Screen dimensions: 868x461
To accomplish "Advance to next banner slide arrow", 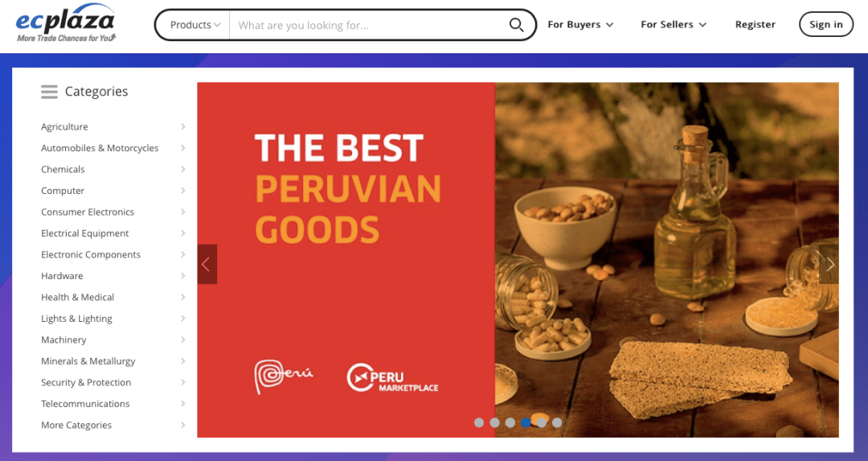I will 829,265.
